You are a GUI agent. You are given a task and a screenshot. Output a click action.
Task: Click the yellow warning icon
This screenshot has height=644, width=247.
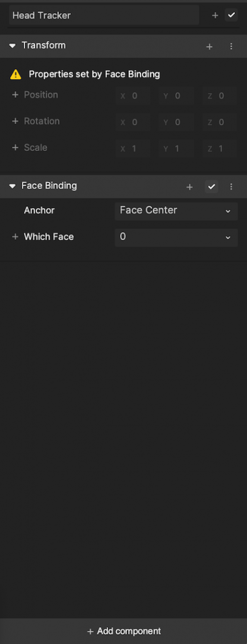click(16, 74)
